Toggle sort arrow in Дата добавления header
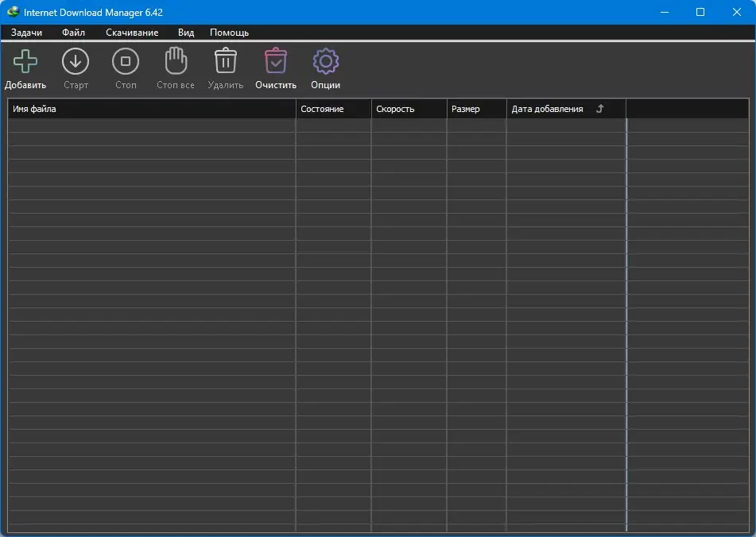 tap(599, 108)
